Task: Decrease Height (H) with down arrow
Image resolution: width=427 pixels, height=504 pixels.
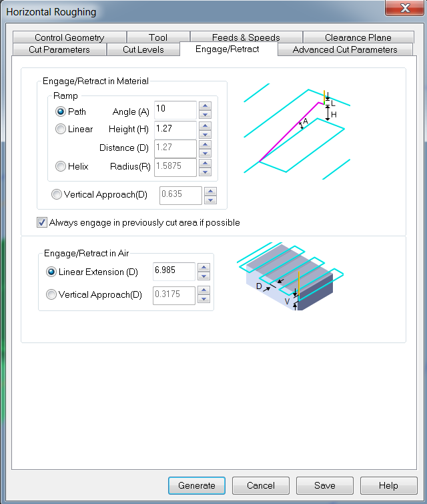Action: [x=205, y=134]
